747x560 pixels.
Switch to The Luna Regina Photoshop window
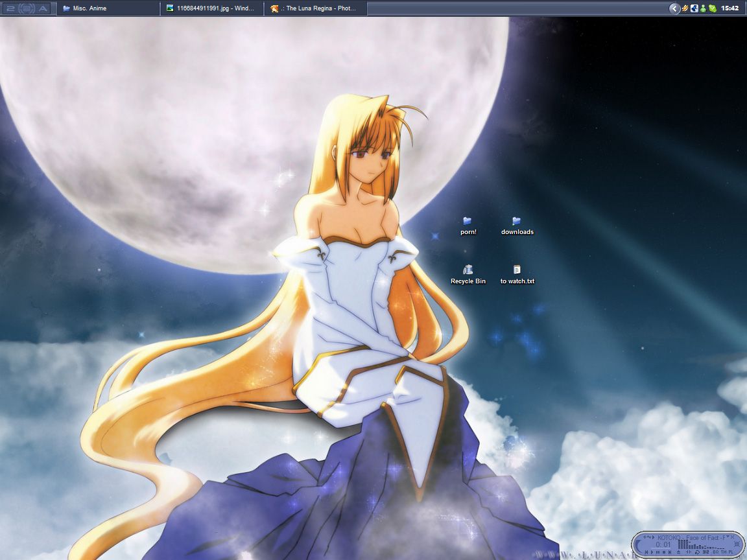315,8
